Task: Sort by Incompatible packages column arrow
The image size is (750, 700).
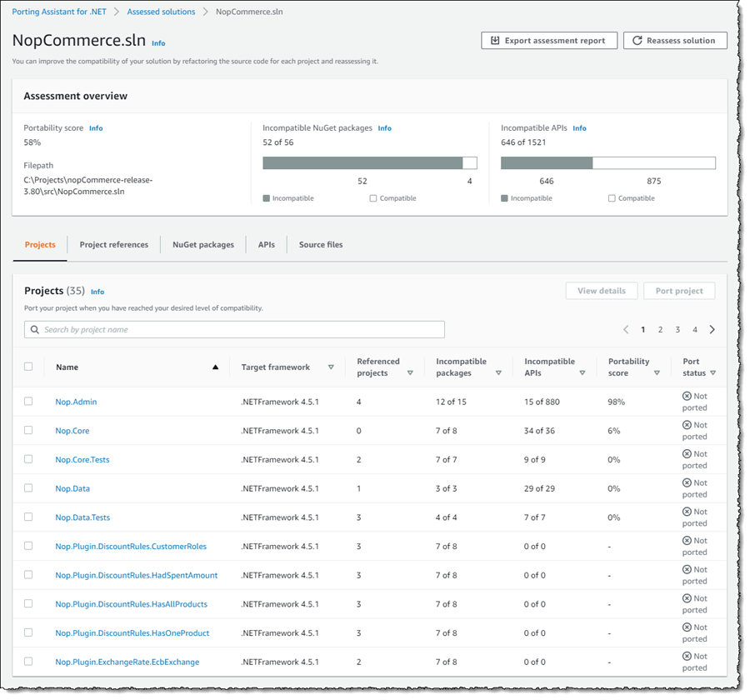Action: click(x=498, y=373)
